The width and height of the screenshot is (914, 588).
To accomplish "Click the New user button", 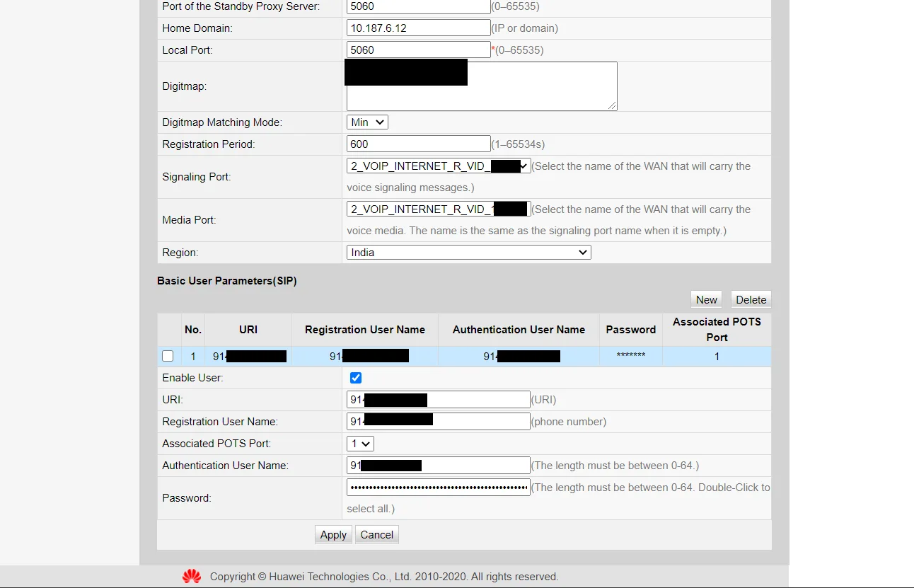I will [x=706, y=300].
